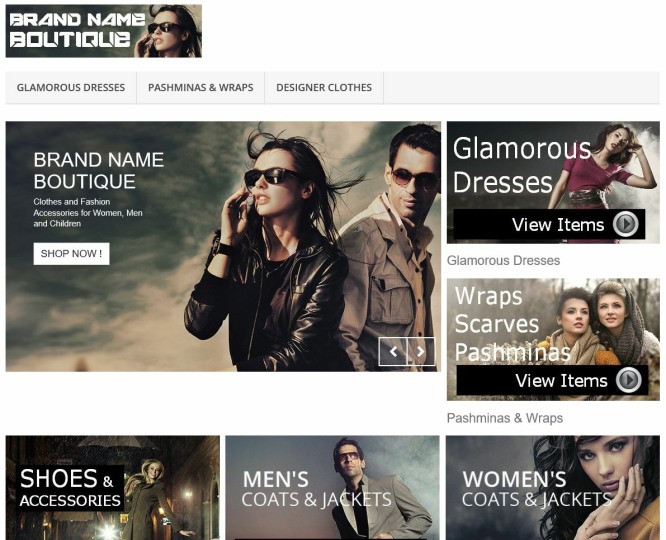
Task: Click the Brand Name Boutique logo banner
Action: pos(104,31)
